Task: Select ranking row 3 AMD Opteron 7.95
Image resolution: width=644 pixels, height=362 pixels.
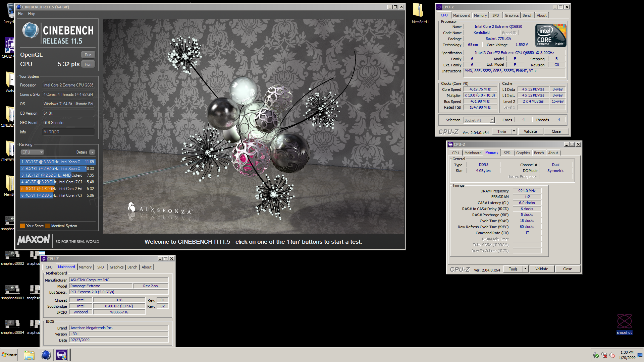Action: [58, 175]
